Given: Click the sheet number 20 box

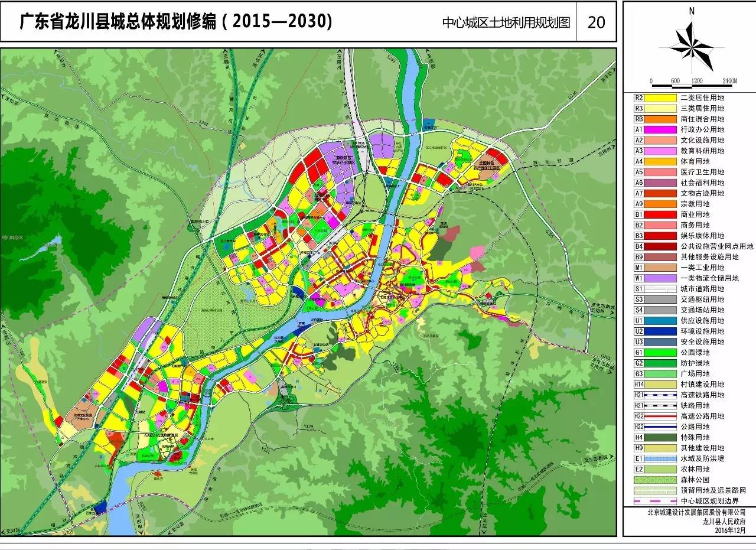Looking at the screenshot, I should pyautogui.click(x=596, y=22).
